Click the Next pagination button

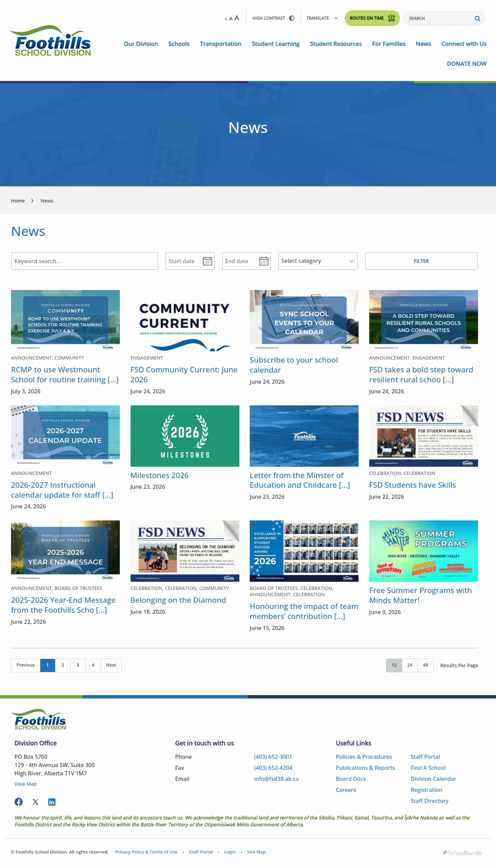(111, 665)
